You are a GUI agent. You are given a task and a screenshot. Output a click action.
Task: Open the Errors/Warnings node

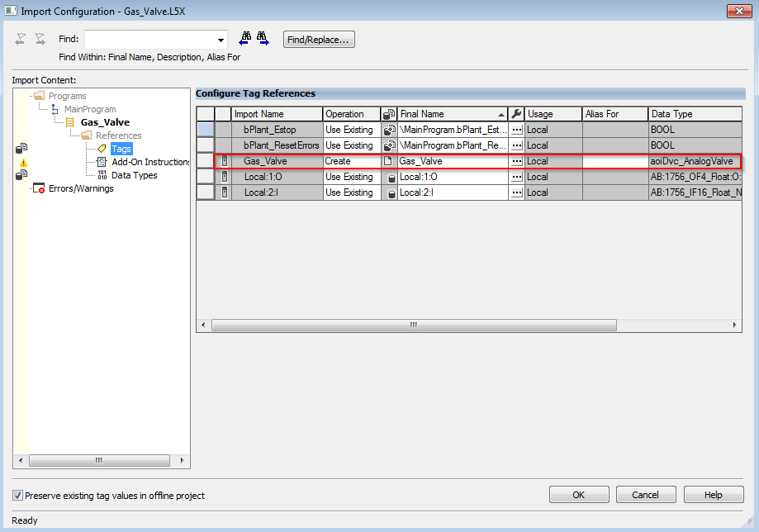81,188
